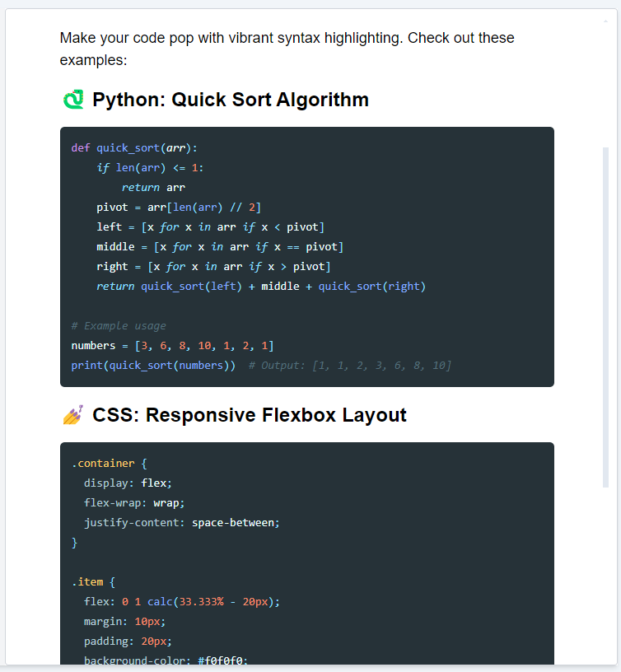The height and width of the screenshot is (672, 621).
Task: Click the scroll-up arrow at top right
Action: pos(606,20)
